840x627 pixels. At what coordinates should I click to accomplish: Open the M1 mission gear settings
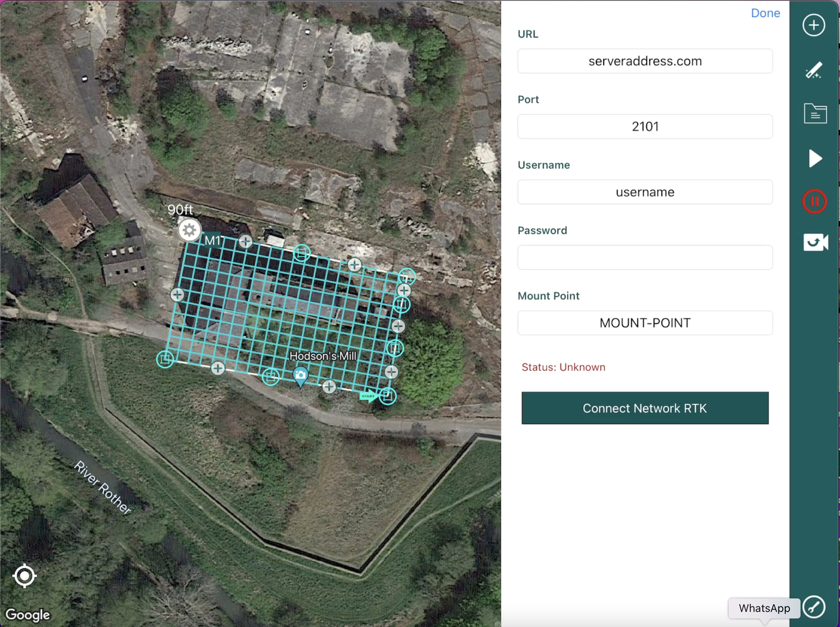point(190,230)
